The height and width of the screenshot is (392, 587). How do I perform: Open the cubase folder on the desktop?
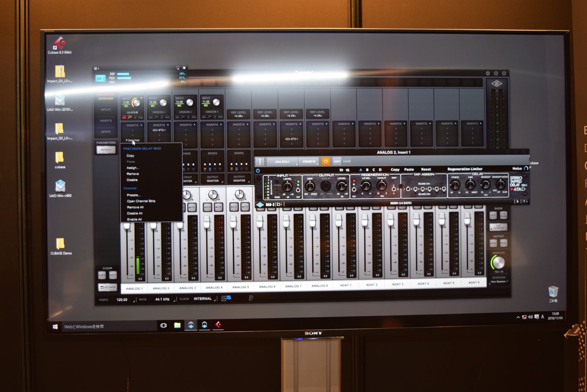click(60, 160)
